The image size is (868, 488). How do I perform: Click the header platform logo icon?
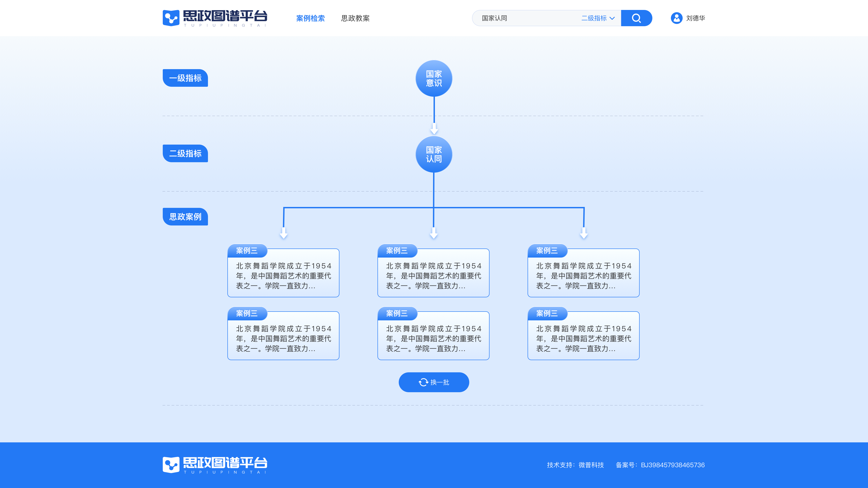pos(171,18)
